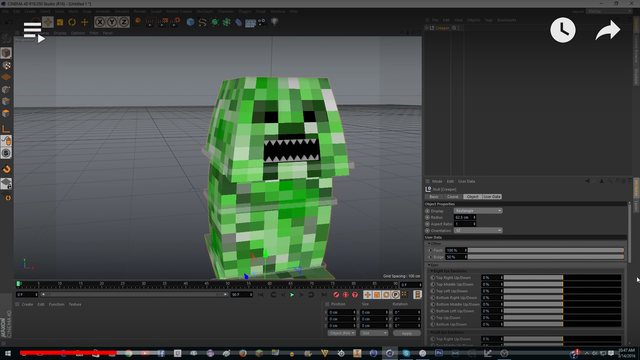Viewport: 640px width, 360px height.
Task: Play the timeline forward
Action: tap(292, 295)
